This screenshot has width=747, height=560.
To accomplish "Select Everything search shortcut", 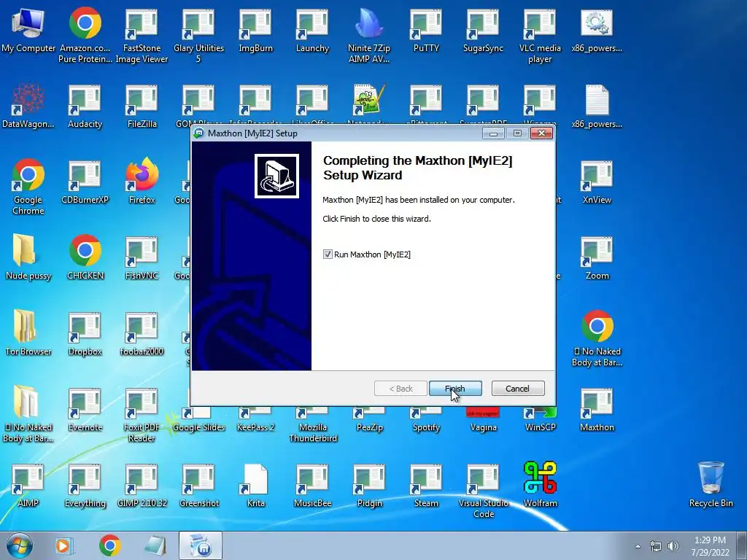I will pyautogui.click(x=85, y=485).
